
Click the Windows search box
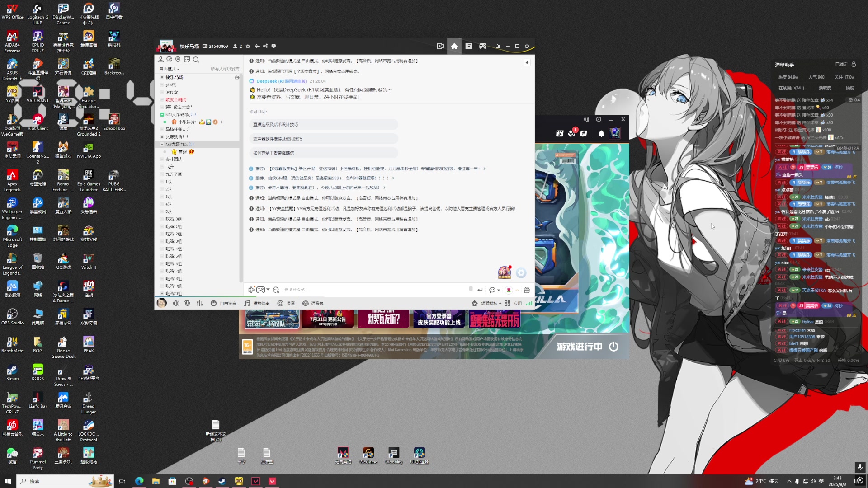pos(65,481)
